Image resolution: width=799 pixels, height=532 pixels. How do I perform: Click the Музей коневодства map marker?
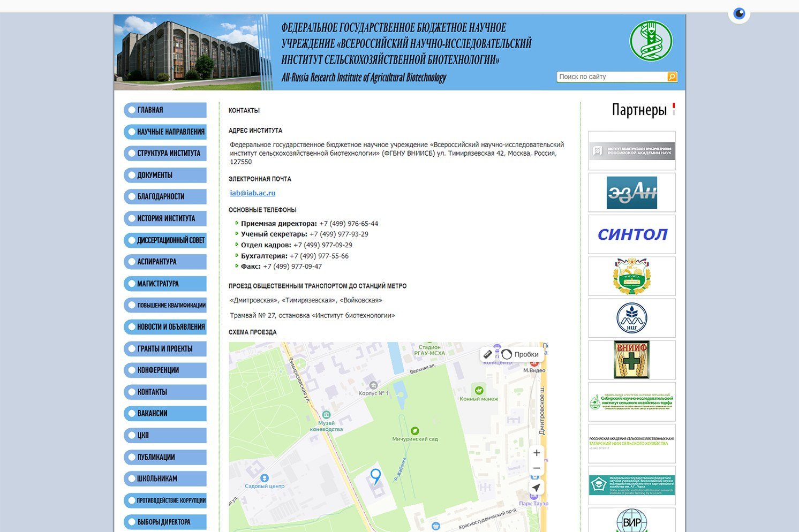coord(326,415)
